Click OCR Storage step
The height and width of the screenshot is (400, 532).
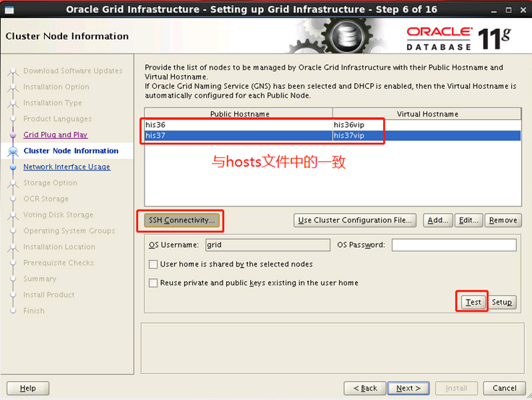46,199
